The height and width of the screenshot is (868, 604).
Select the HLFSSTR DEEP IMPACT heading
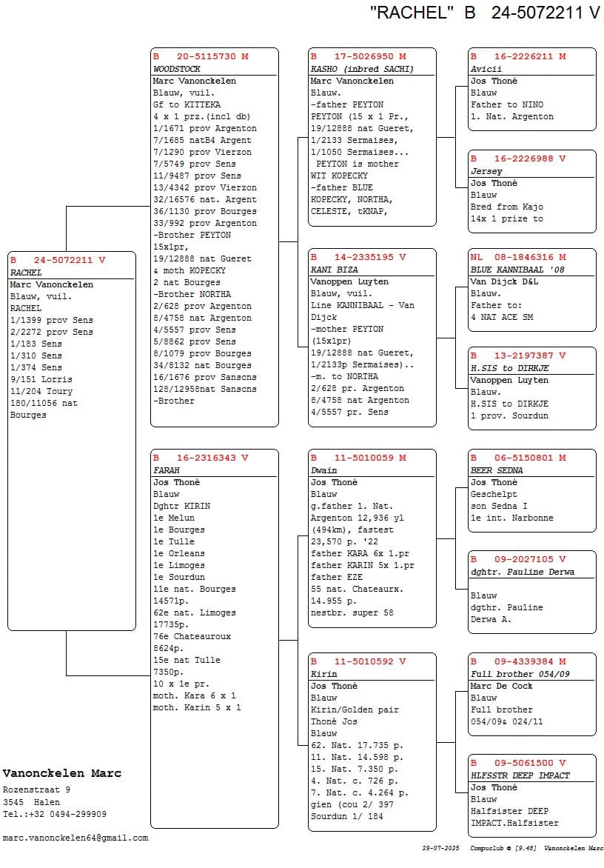click(x=520, y=775)
